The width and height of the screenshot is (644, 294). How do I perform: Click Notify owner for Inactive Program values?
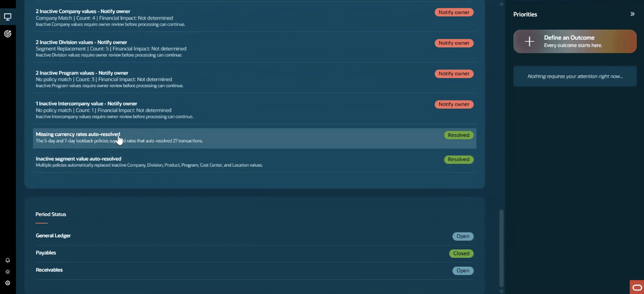point(454,73)
